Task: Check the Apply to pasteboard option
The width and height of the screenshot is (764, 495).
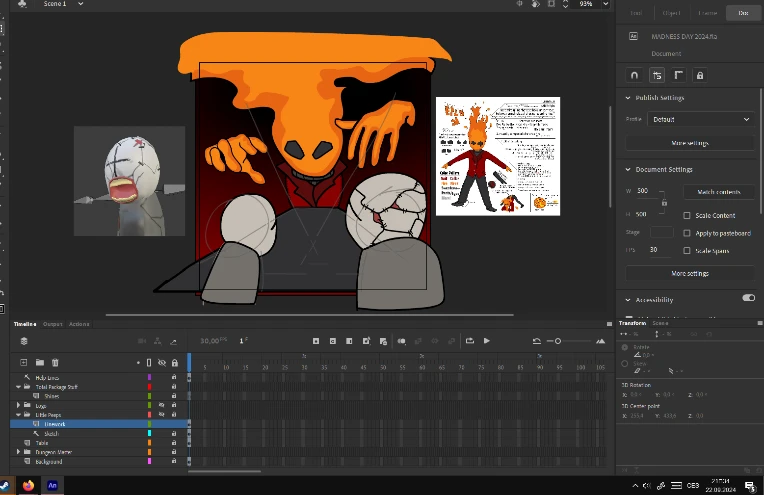Action: coord(686,232)
